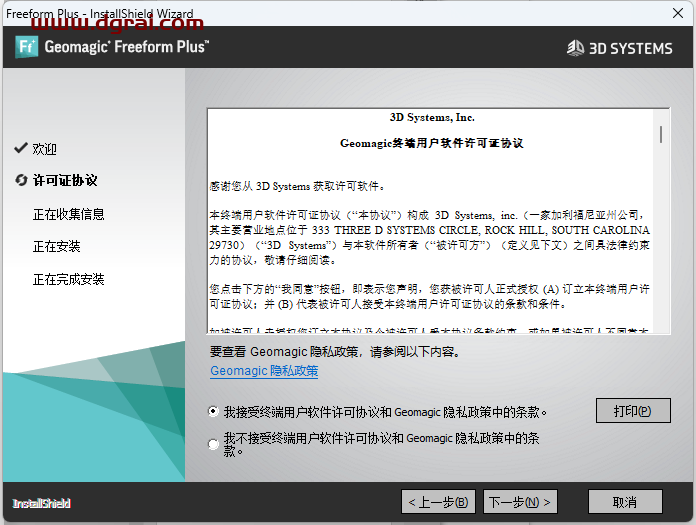Cancel installation with the 取消 button
This screenshot has width=696, height=525.
625,502
